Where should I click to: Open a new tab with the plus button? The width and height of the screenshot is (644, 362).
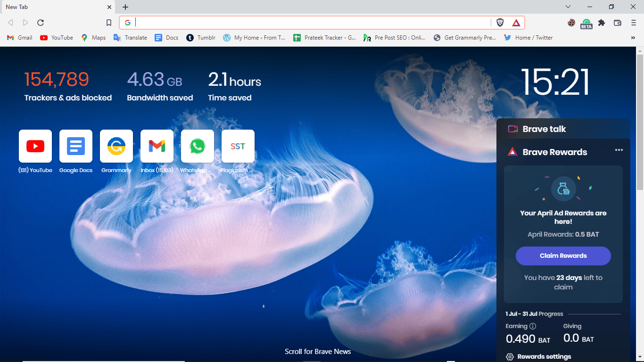point(125,7)
